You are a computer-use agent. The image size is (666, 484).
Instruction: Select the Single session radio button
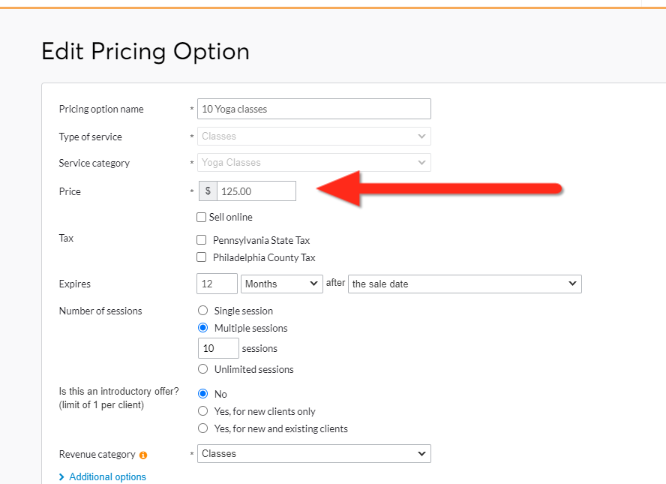pos(203,311)
